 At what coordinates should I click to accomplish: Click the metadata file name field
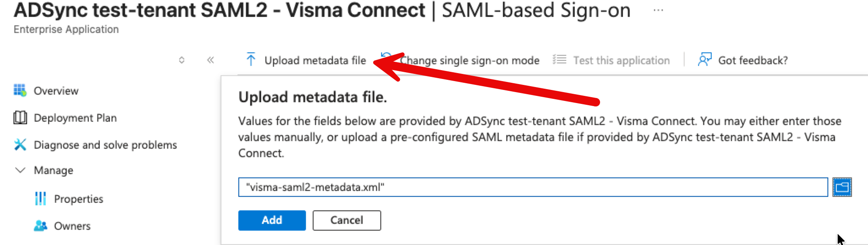point(533,187)
